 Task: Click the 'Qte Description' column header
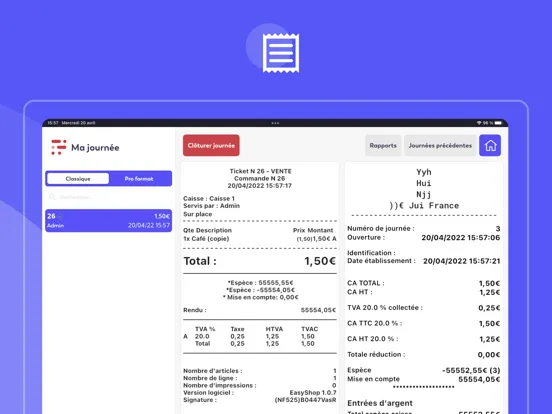click(x=207, y=230)
